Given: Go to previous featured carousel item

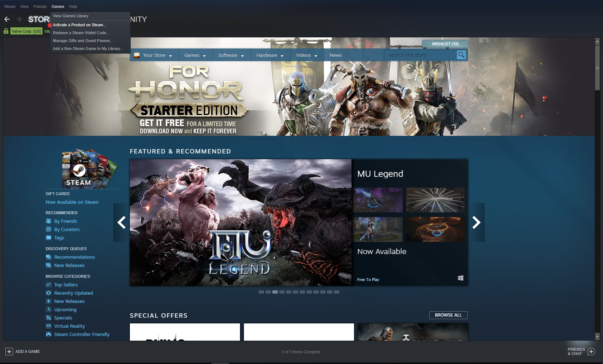Looking at the screenshot, I should point(122,222).
